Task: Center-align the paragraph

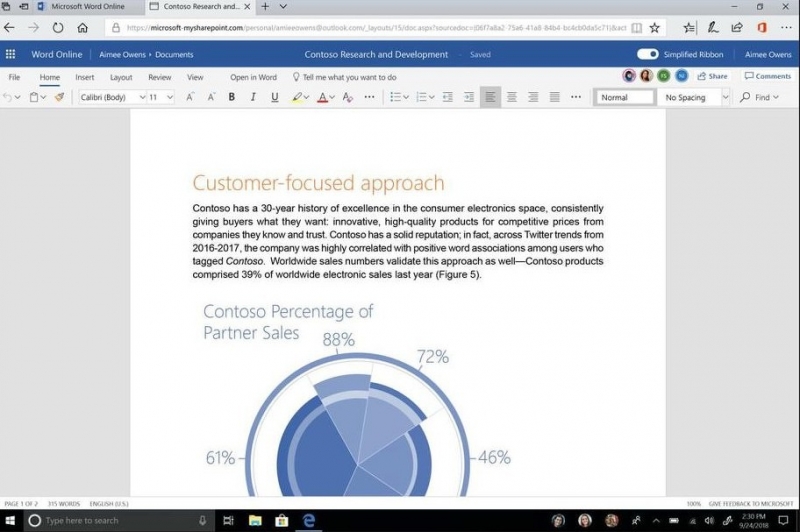Action: pos(511,97)
